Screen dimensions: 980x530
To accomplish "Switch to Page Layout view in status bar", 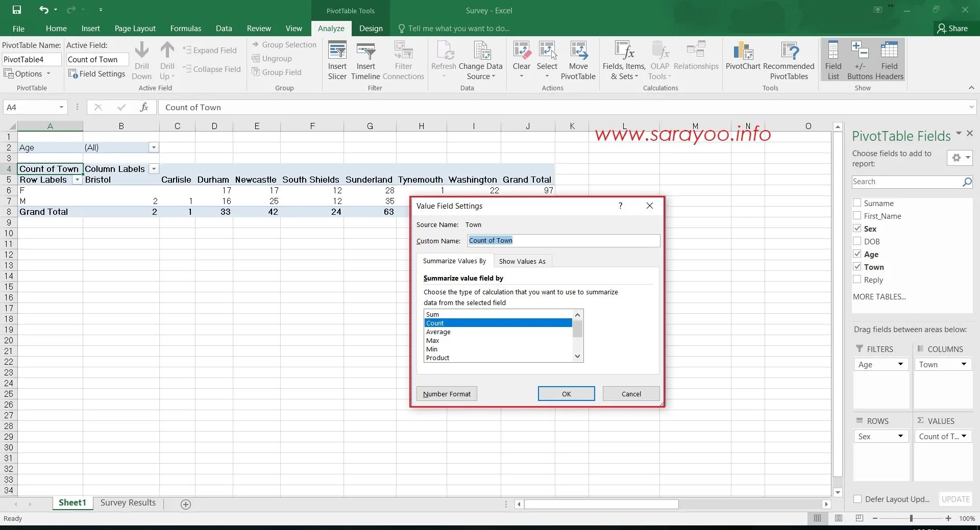I will (839, 518).
